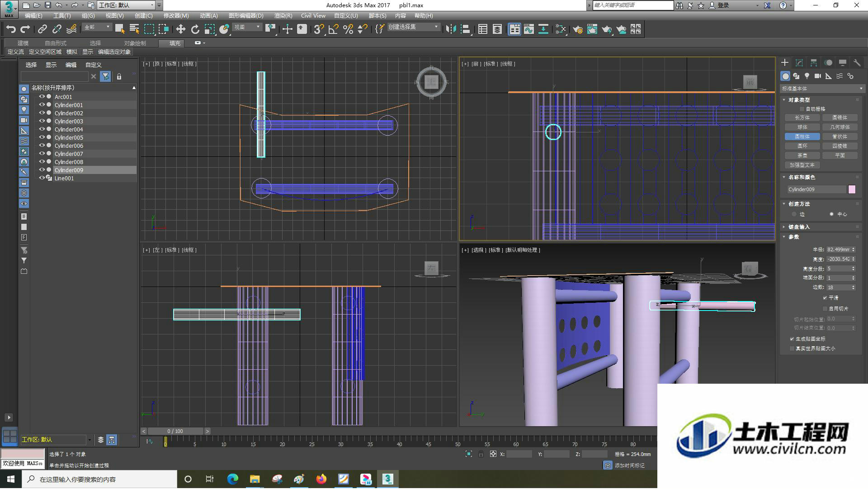
Task: Toggle the 3D Snaps icon
Action: pos(319,29)
